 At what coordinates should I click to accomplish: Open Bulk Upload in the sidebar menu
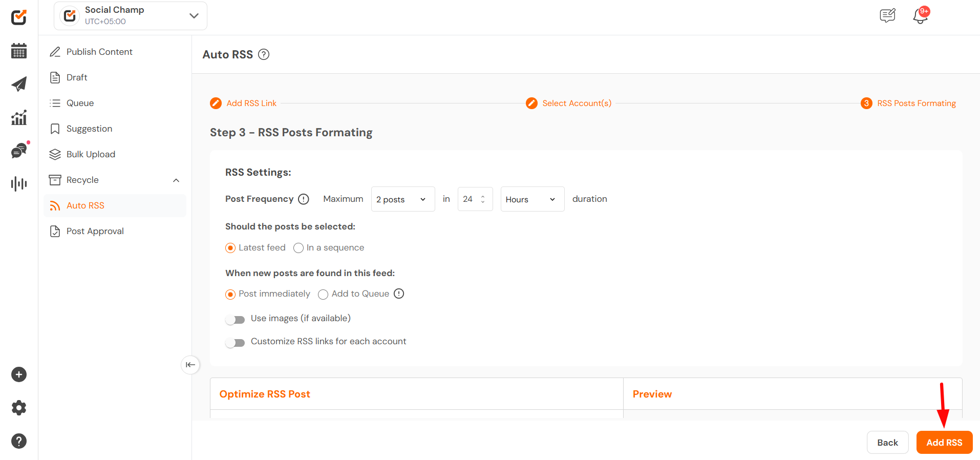pyautogui.click(x=91, y=154)
